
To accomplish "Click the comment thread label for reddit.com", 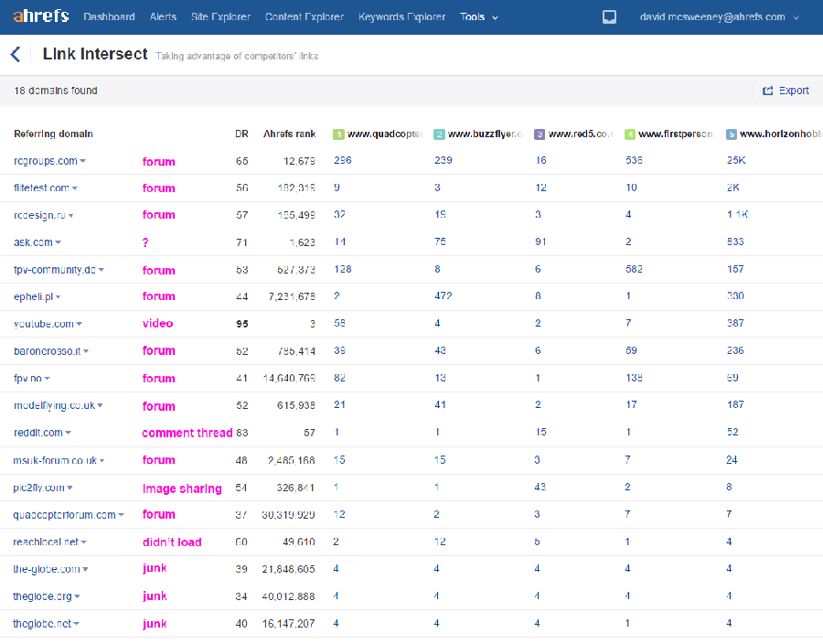I will 187,433.
